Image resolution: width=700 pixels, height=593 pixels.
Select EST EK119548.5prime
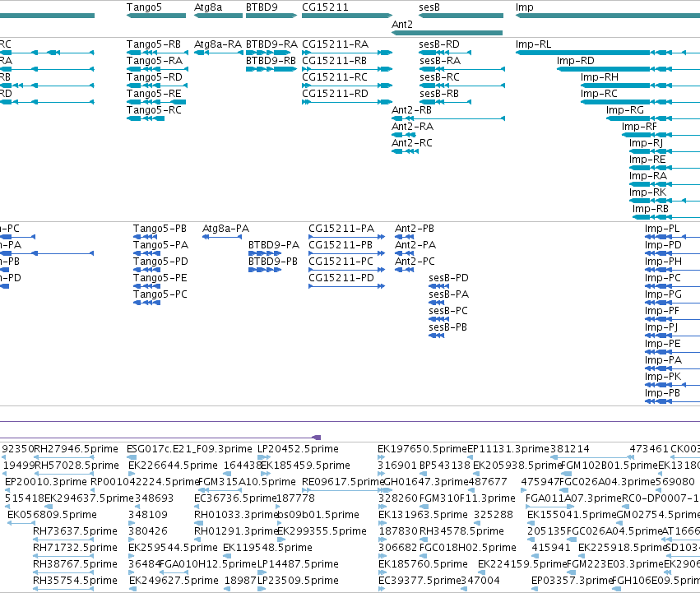point(227,556)
